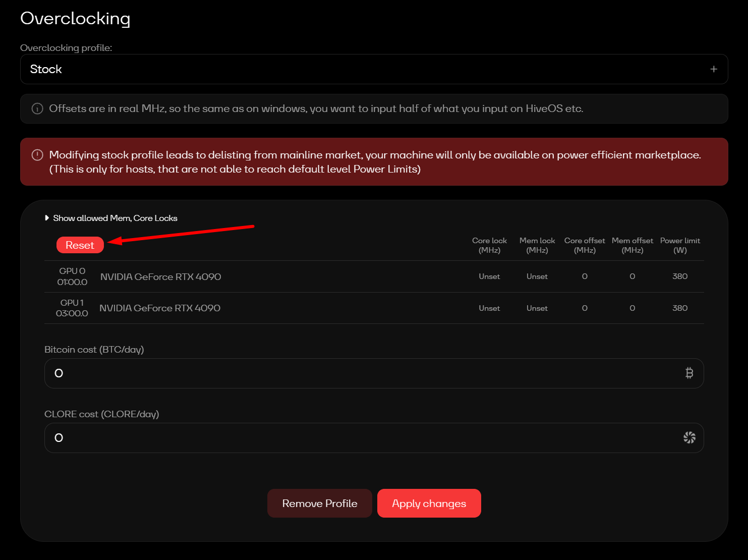The width and height of the screenshot is (748, 560).
Task: Edit GPU 1 Core offset value
Action: (585, 308)
